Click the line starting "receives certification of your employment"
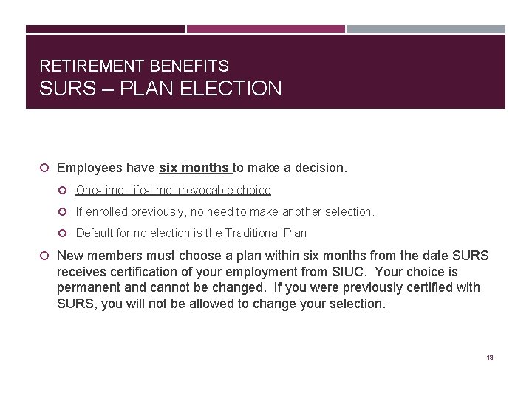This screenshot has width=532, height=399. coord(257,272)
